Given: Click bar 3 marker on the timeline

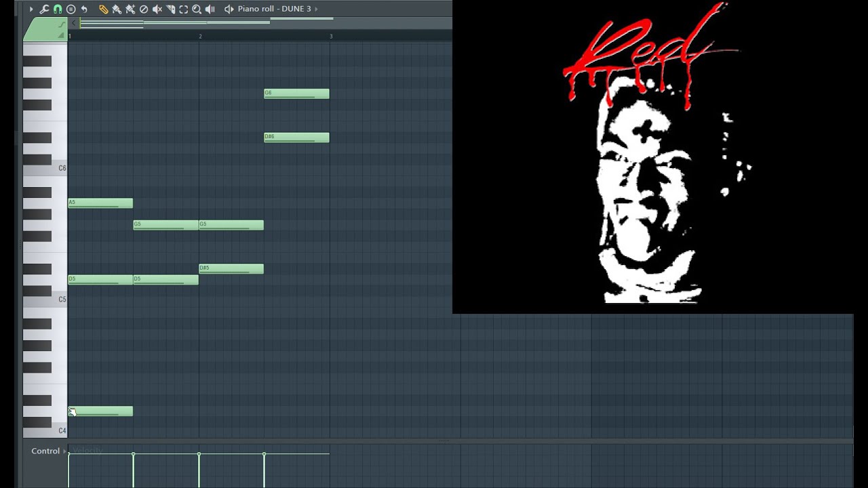Looking at the screenshot, I should [331, 36].
